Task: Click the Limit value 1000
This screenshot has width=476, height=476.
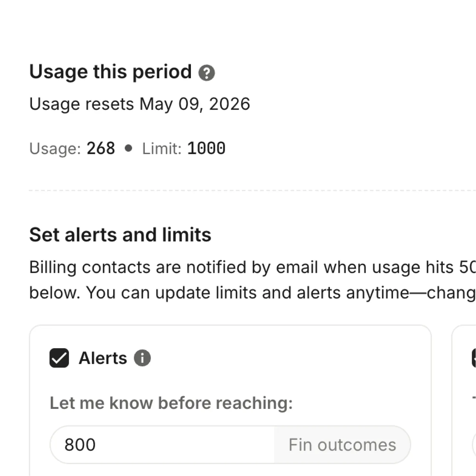Action: click(206, 148)
